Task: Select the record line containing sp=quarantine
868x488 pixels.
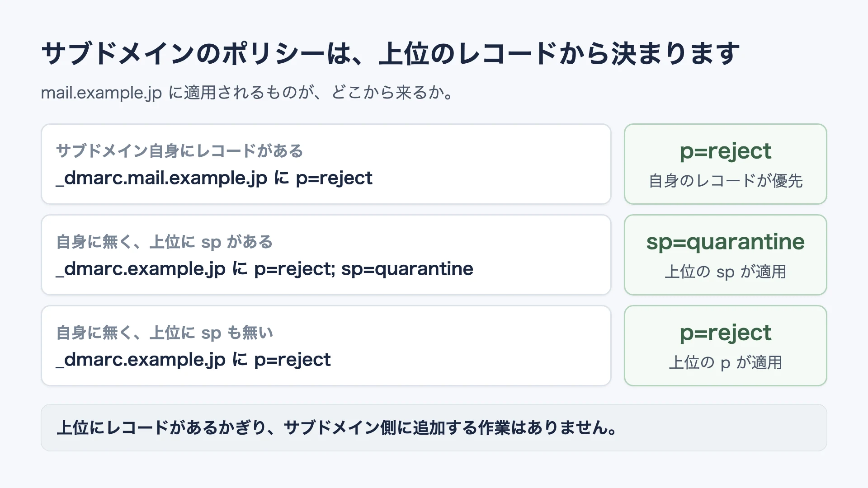Action: point(264,269)
